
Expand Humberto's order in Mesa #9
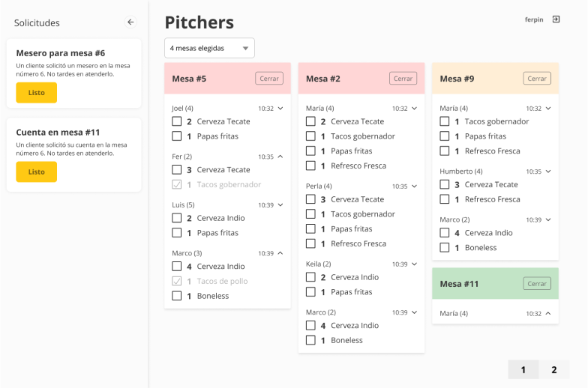(548, 172)
